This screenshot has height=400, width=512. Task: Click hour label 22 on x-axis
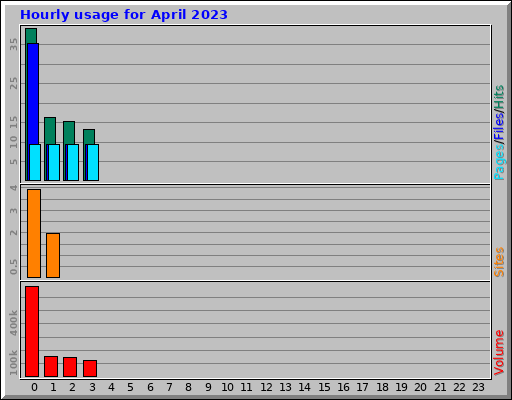459,387
